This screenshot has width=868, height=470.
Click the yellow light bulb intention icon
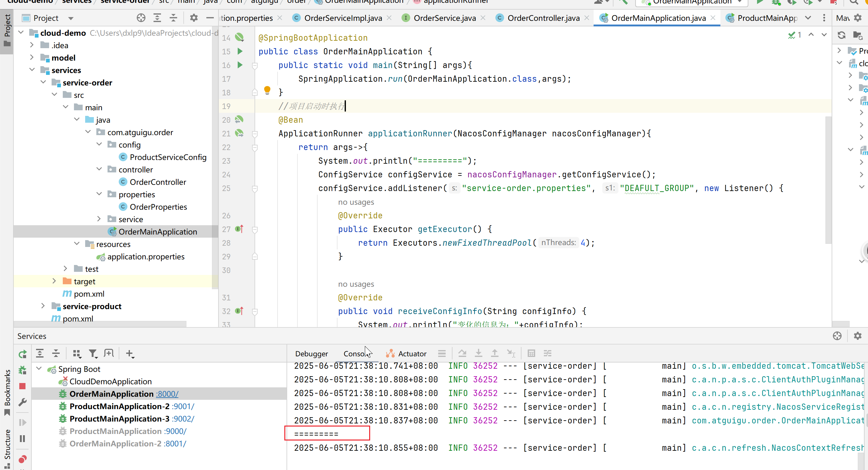[267, 90]
